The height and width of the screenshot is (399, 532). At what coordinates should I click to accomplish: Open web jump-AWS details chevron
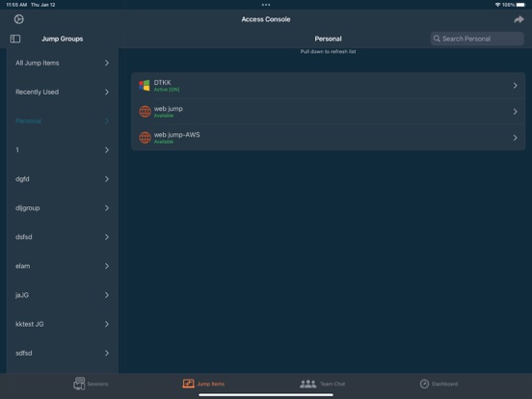tap(515, 138)
